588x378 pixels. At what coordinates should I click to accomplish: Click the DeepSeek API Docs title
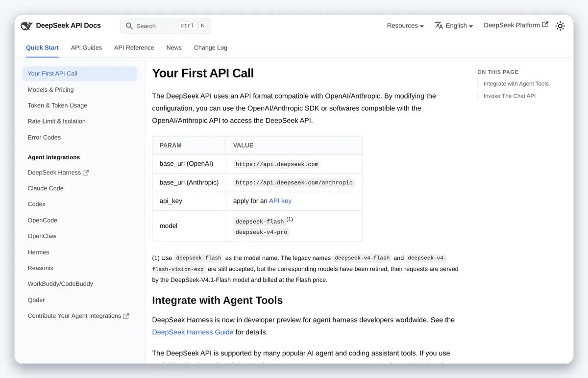click(68, 25)
